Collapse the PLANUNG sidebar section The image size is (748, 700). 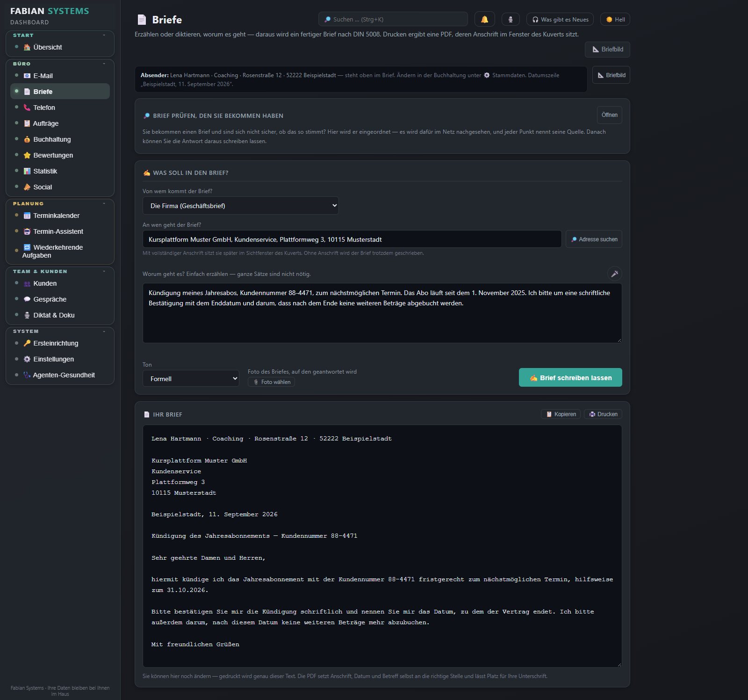(x=104, y=204)
